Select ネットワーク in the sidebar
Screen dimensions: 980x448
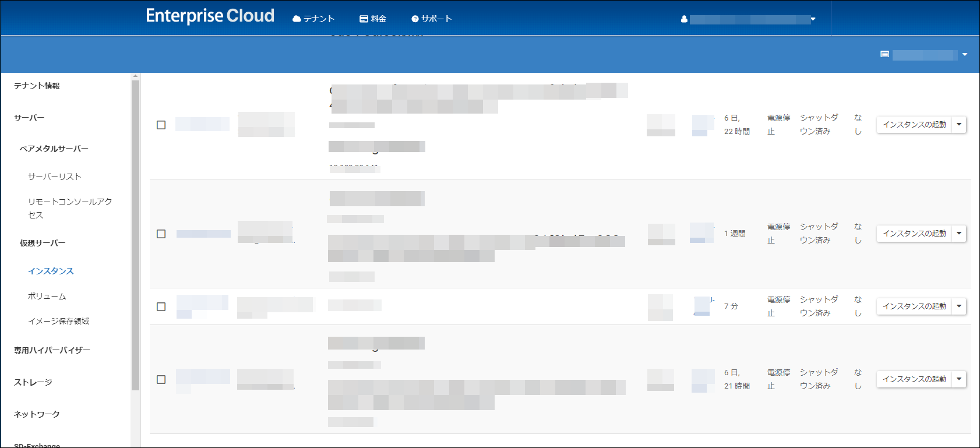[37, 414]
